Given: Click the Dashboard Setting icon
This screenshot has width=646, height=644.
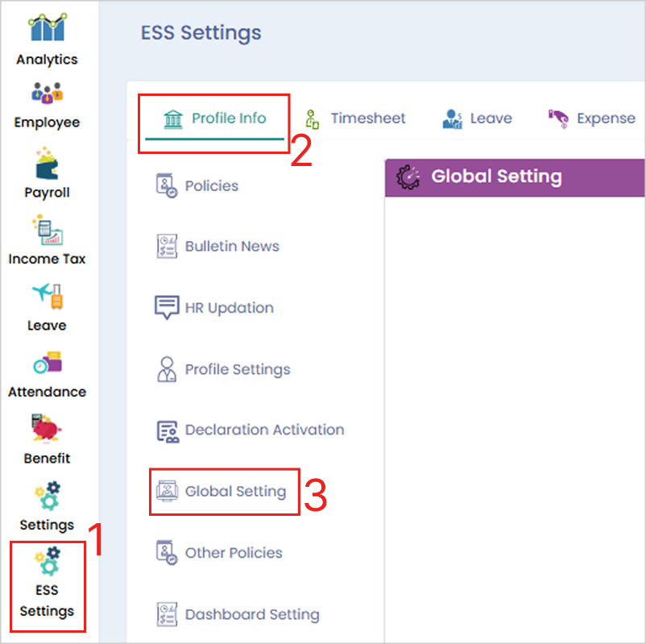Looking at the screenshot, I should 166,614.
